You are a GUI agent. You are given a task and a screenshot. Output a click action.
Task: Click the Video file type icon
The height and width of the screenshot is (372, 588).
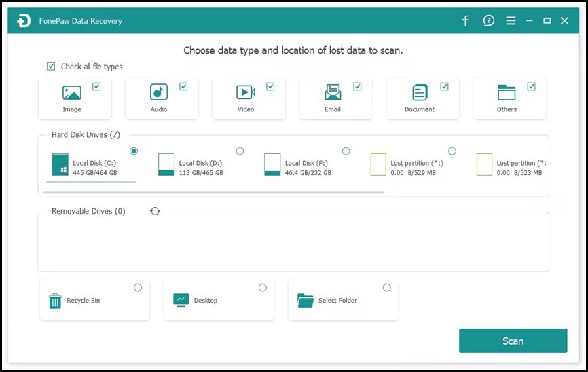click(x=246, y=92)
